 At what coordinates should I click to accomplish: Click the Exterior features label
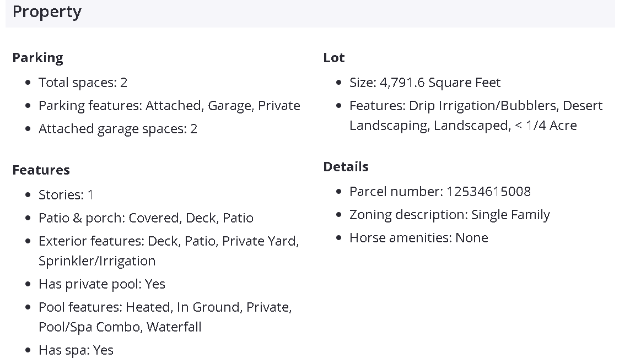[89, 241]
